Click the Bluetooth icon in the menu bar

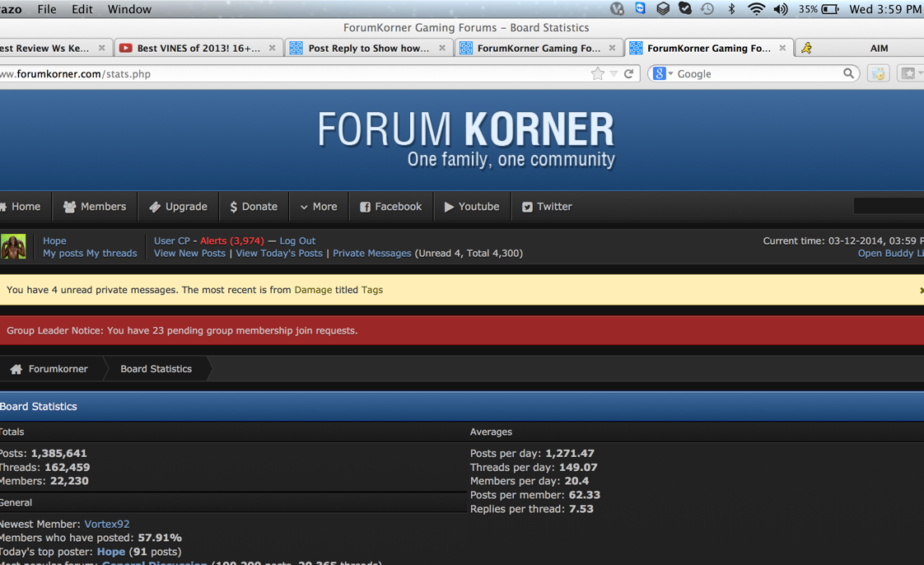[x=731, y=9]
